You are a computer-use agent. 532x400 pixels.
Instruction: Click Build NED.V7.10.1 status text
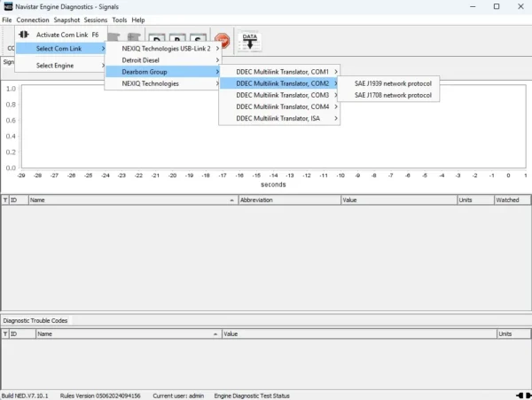[x=25, y=396]
